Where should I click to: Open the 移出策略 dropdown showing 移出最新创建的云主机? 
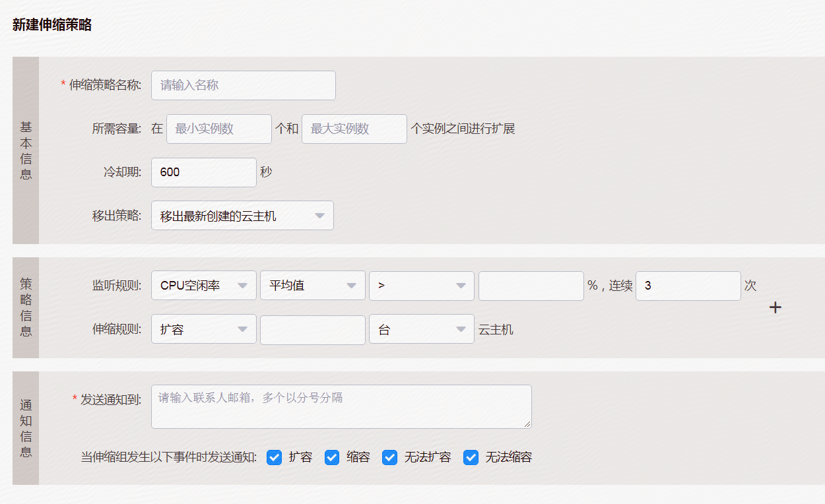(242, 215)
